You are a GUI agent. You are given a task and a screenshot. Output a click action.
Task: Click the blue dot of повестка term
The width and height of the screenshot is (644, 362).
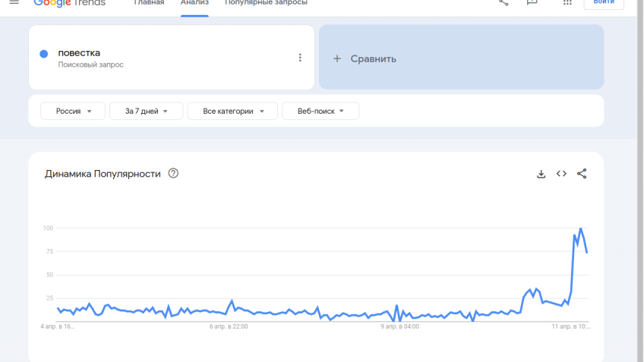[44, 54]
